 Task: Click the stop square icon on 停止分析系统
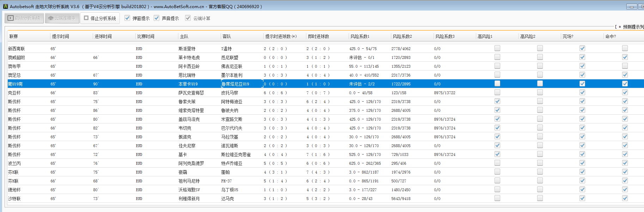86,18
